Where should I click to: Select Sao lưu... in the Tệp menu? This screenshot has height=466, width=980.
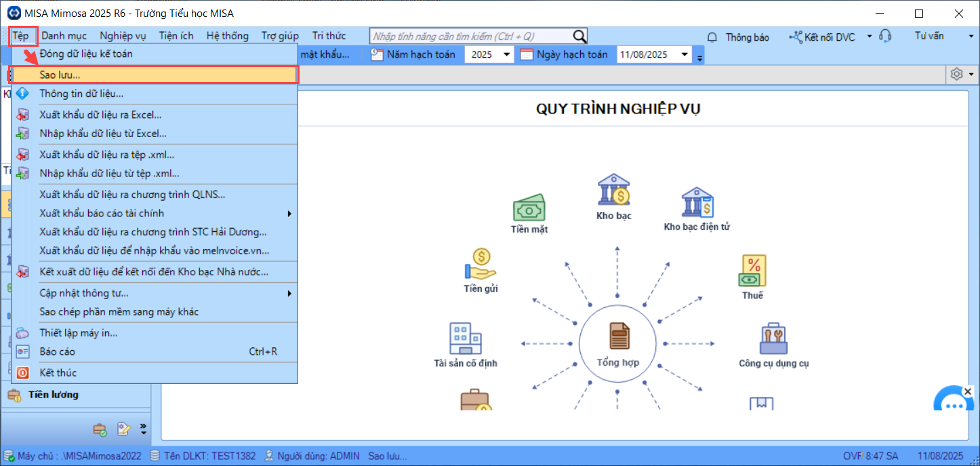pos(155,75)
